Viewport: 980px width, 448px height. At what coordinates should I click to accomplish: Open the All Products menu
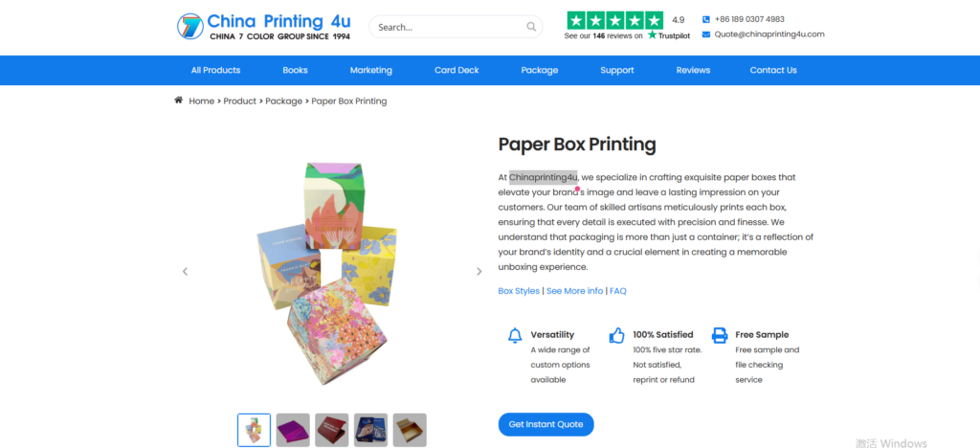click(x=215, y=70)
